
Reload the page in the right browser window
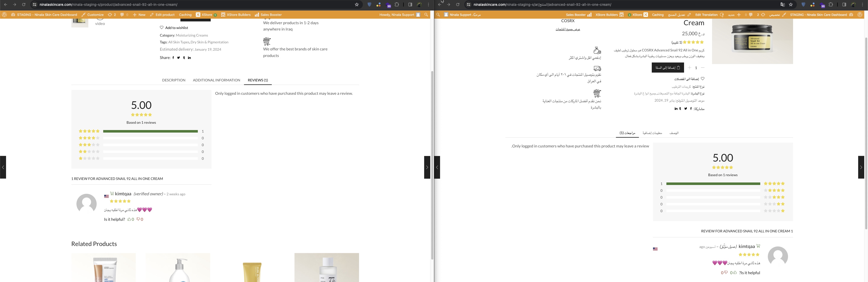pos(457,5)
